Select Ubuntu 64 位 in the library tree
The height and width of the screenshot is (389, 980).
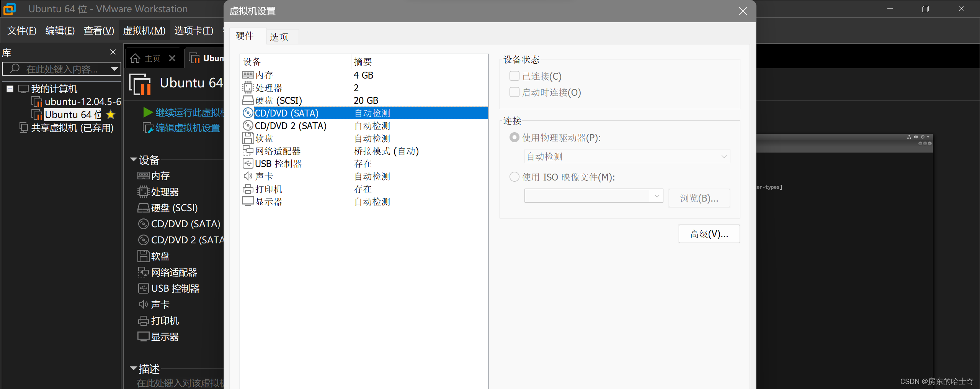tap(73, 115)
